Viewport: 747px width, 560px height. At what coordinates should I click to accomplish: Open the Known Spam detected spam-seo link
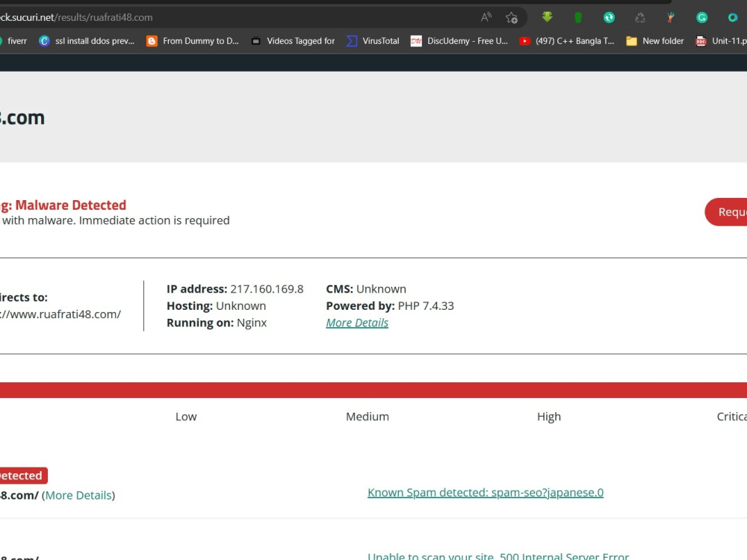coord(485,492)
